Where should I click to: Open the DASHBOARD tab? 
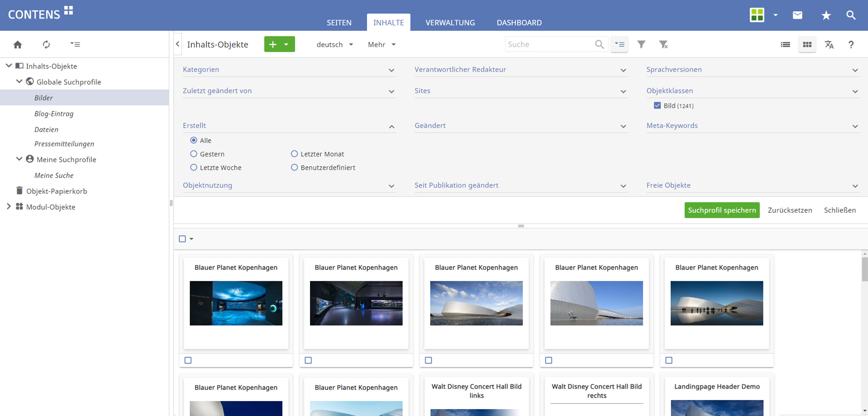(x=519, y=22)
